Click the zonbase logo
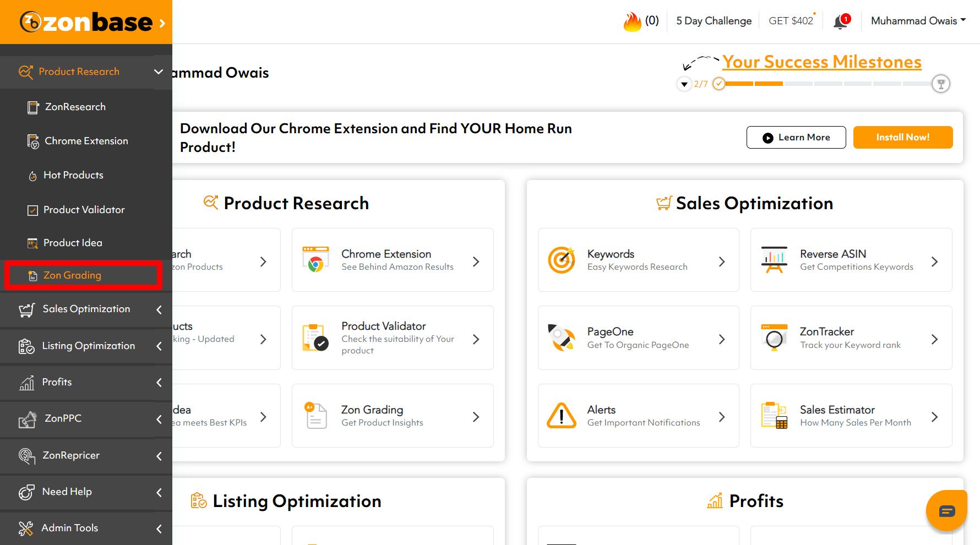 point(86,22)
